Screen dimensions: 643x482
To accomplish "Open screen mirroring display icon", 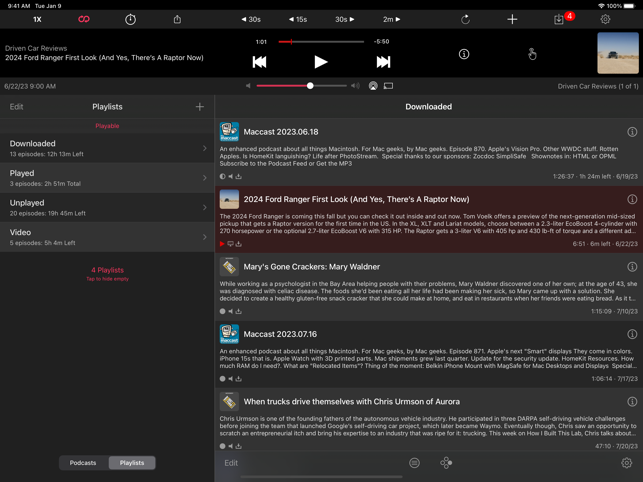I will [388, 86].
